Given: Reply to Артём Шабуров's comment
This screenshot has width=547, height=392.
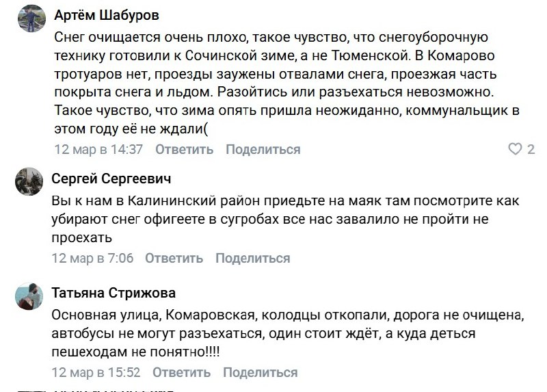Looking at the screenshot, I should point(184,149).
